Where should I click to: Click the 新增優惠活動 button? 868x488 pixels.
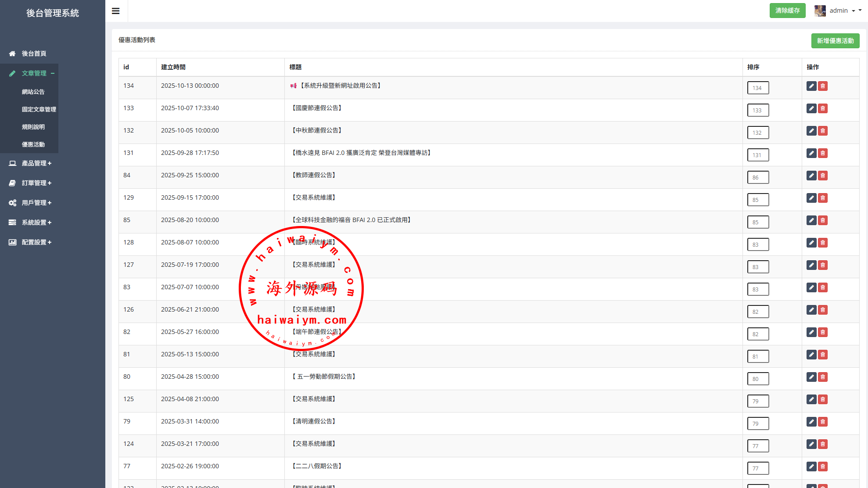pyautogui.click(x=835, y=41)
